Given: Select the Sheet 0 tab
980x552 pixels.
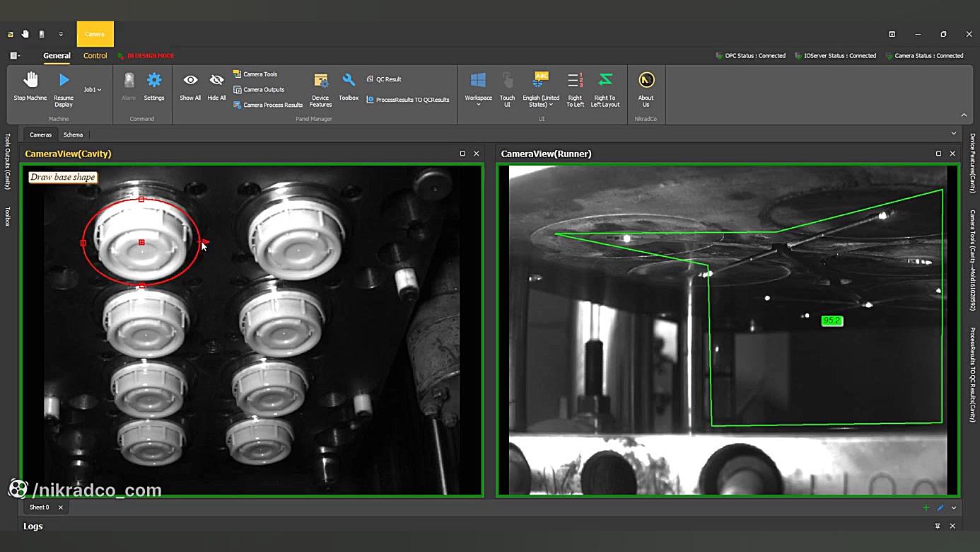Looking at the screenshot, I should coord(40,507).
